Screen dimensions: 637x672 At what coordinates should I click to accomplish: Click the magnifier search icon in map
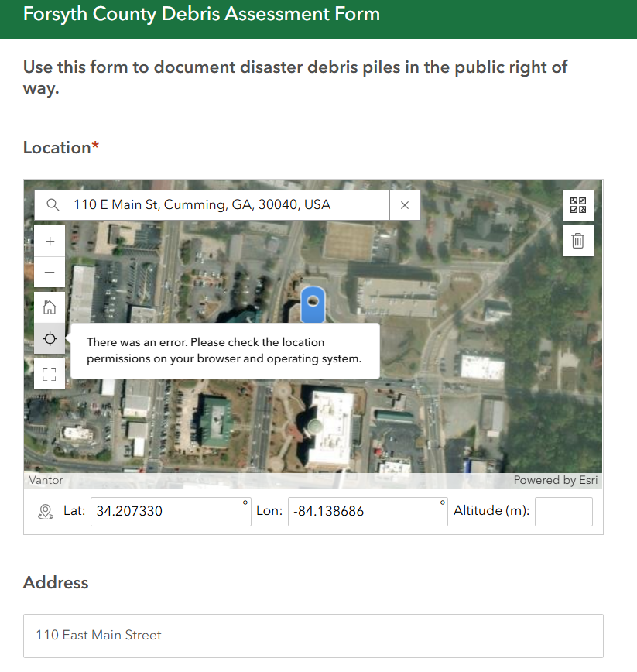[x=53, y=205]
